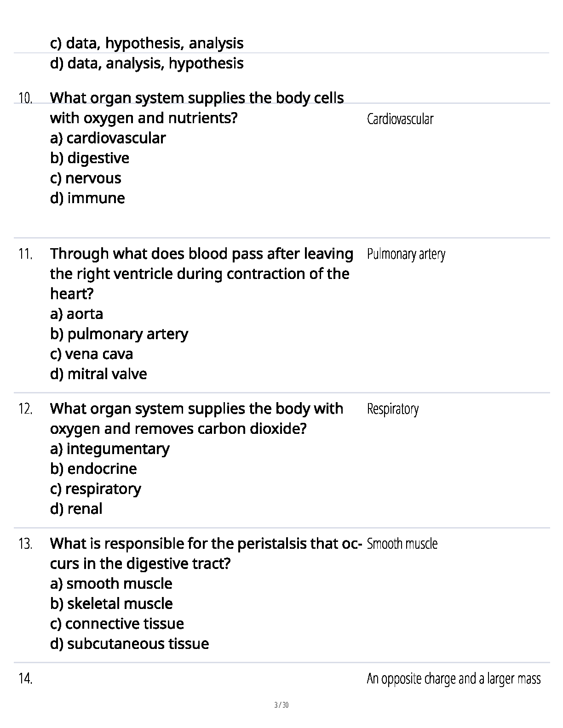Click option 'b) pulmonary artery'
563x728 pixels.
119,334
